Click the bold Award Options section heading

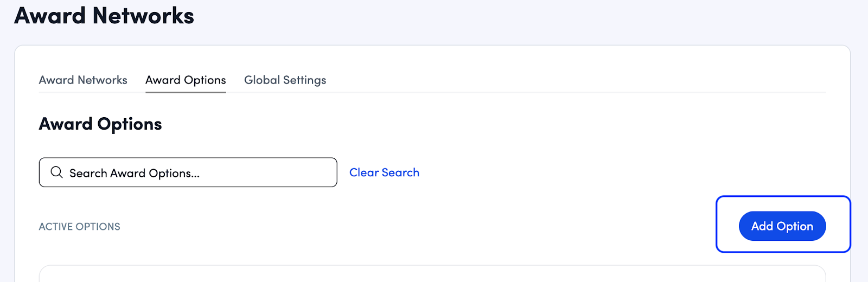(x=100, y=124)
